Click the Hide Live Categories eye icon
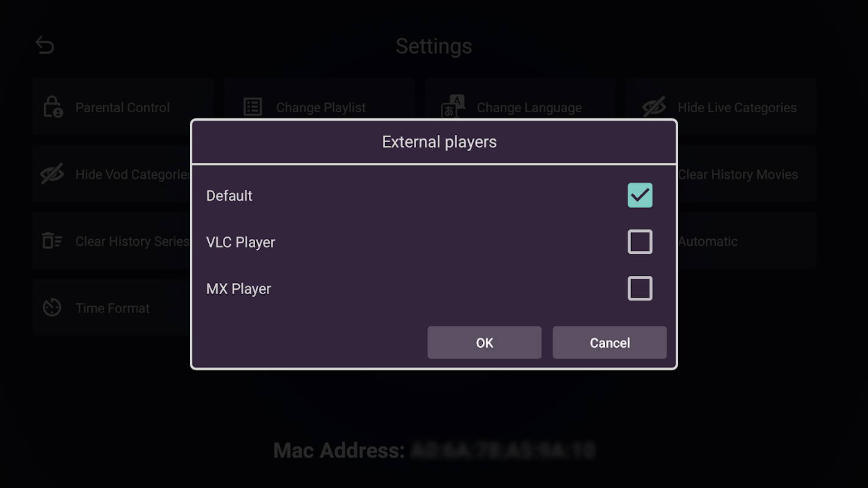 pos(654,107)
